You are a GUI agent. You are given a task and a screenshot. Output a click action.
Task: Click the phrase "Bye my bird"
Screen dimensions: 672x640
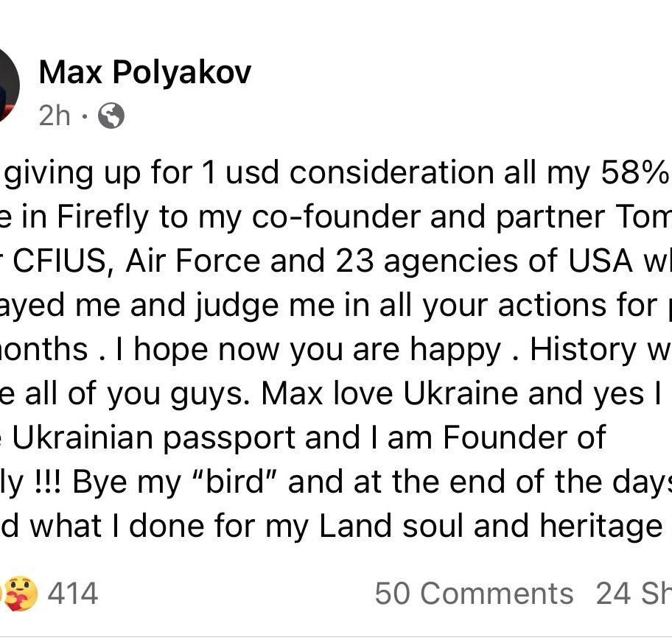click(x=175, y=482)
